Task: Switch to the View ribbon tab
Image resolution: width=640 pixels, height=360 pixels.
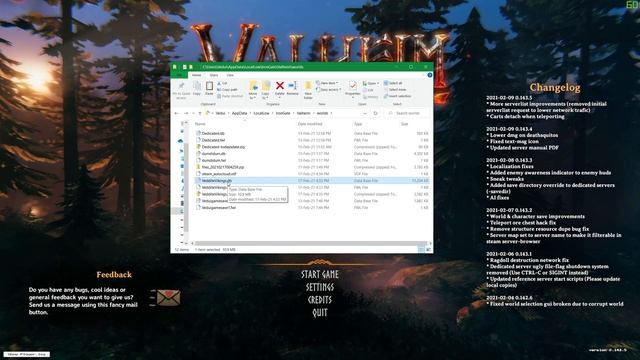Action: tap(230, 75)
